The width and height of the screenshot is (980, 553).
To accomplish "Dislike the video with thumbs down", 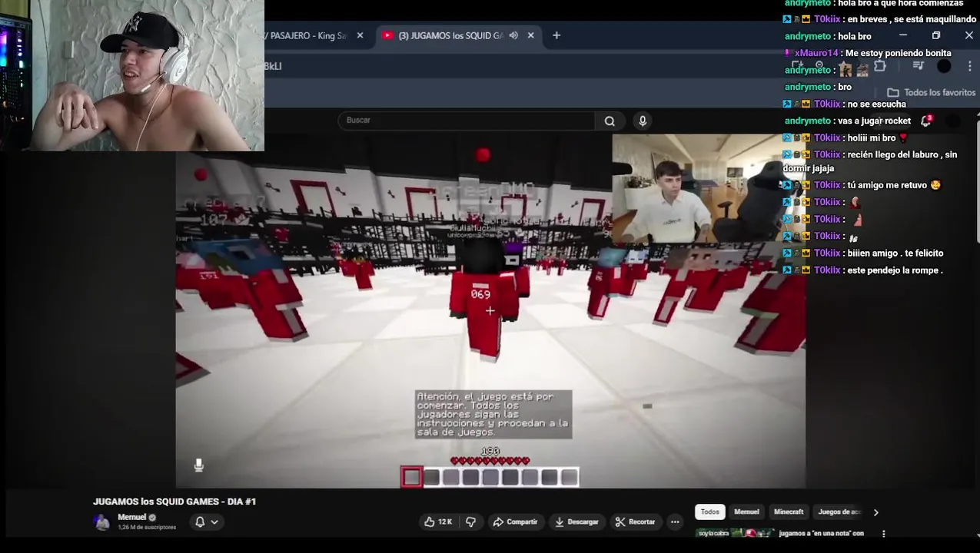I will pos(470,522).
